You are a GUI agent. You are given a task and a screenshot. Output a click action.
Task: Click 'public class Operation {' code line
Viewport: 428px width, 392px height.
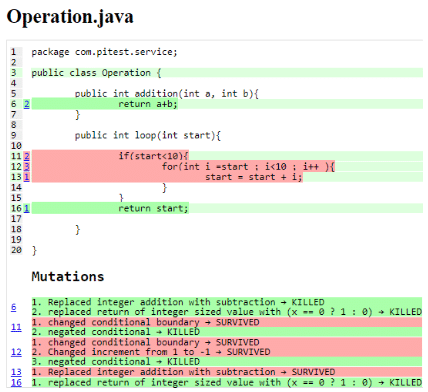tap(96, 73)
